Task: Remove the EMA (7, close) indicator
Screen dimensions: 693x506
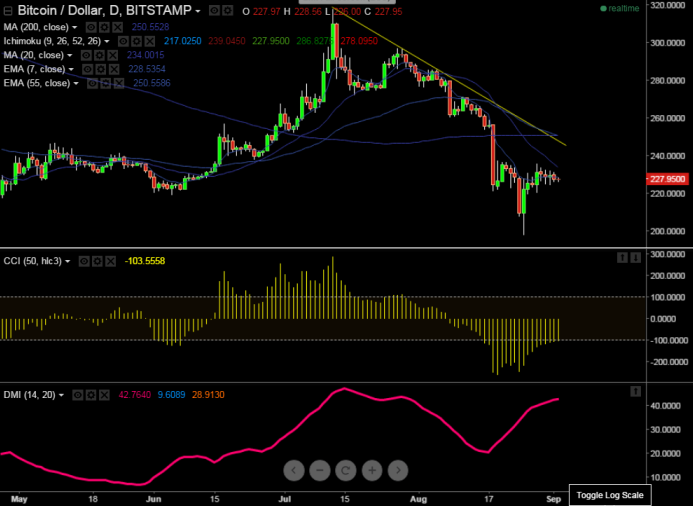Action: coord(114,69)
